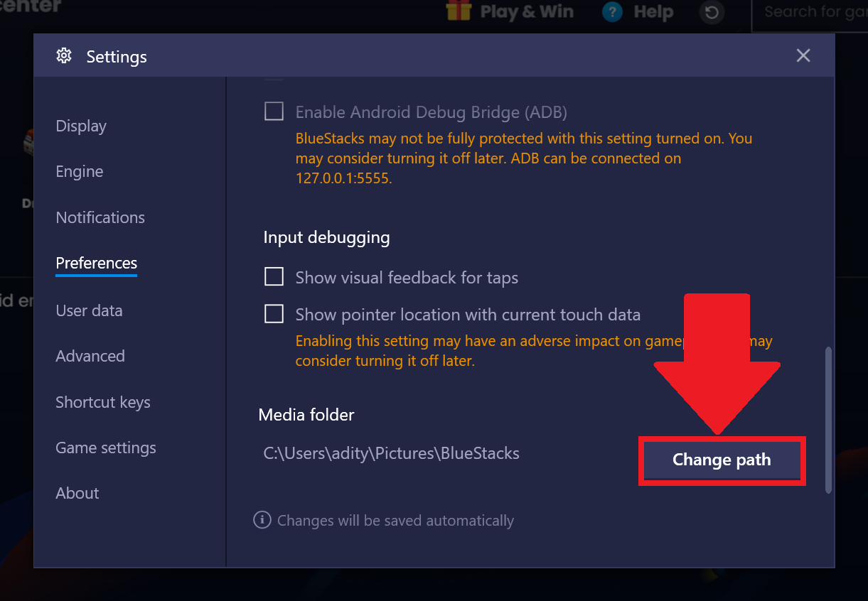Viewport: 868px width, 601px height.
Task: Open User data section
Action: pyautogui.click(x=89, y=310)
